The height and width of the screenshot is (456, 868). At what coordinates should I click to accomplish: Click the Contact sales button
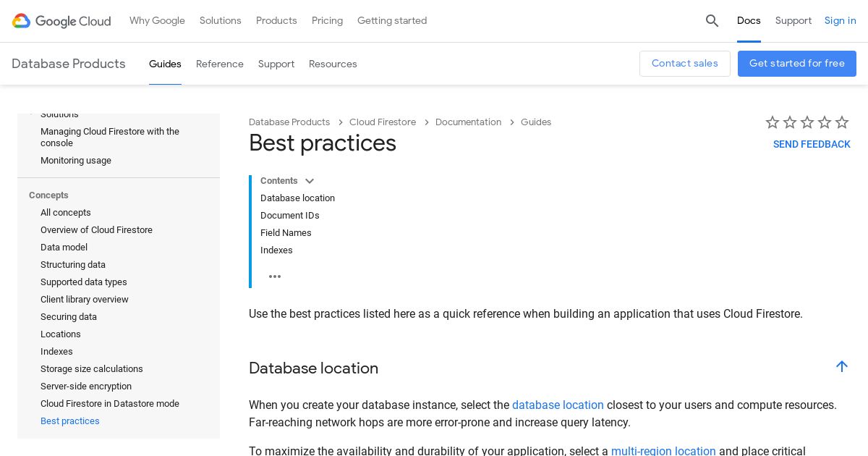point(685,64)
